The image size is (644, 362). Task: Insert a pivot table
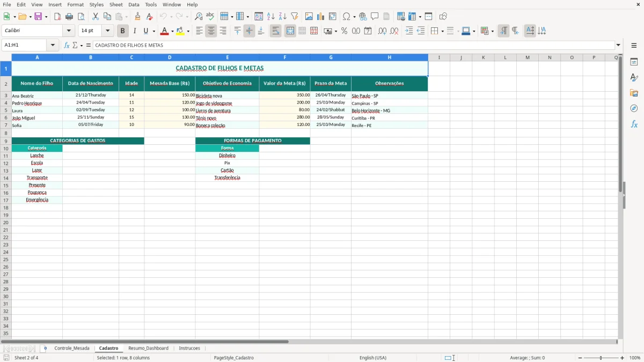point(332,17)
